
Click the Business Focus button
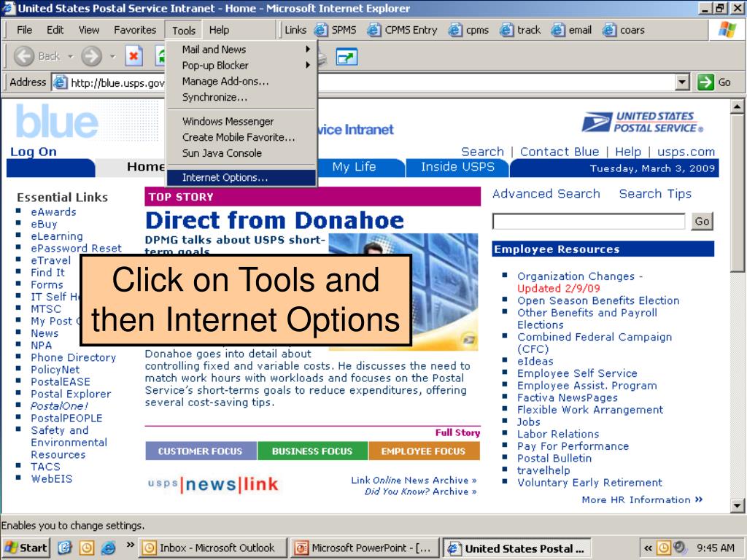(x=312, y=451)
